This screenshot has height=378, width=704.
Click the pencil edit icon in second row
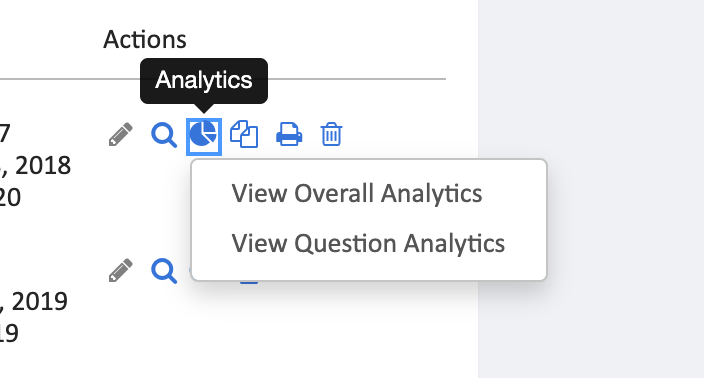[x=120, y=270]
